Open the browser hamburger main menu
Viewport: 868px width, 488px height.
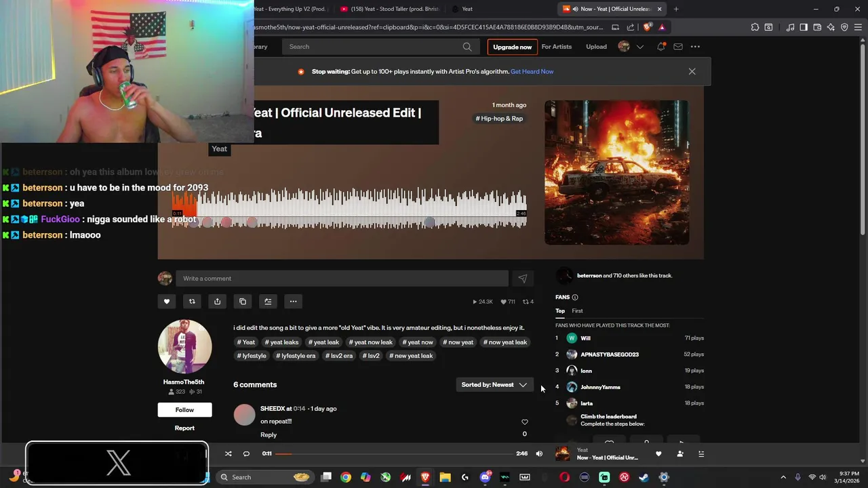[x=857, y=27]
